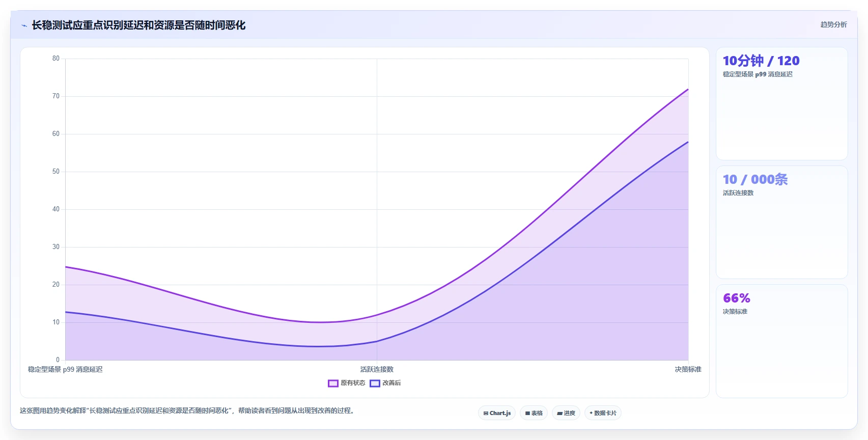The image size is (868, 440).
Task: Select the 进度 chip
Action: click(x=566, y=413)
